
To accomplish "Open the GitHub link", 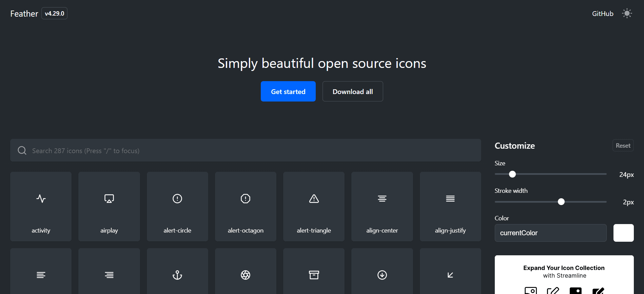I will tap(603, 14).
